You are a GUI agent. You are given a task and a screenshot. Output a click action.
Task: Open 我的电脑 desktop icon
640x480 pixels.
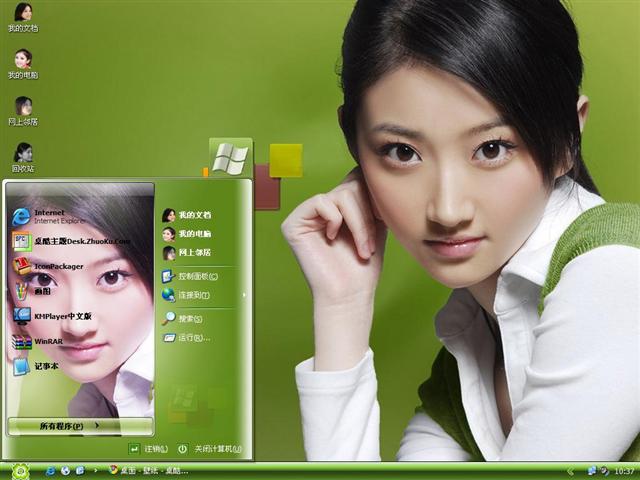tap(23, 64)
